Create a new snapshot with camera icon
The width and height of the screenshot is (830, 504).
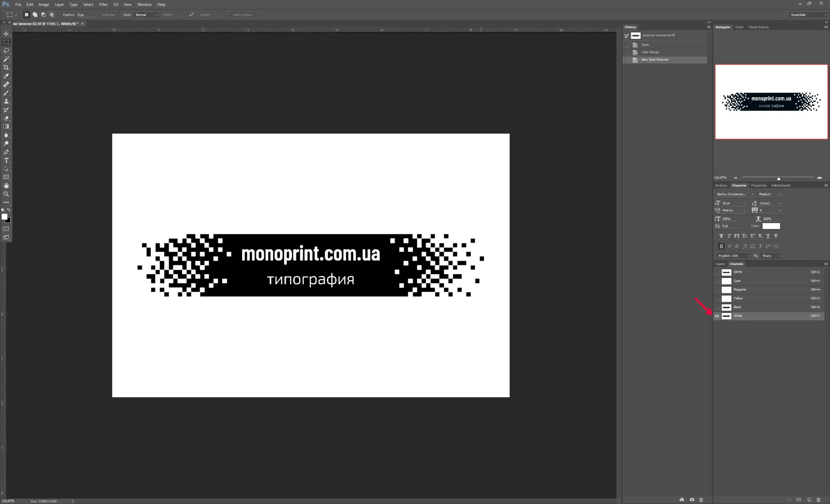coord(692,500)
